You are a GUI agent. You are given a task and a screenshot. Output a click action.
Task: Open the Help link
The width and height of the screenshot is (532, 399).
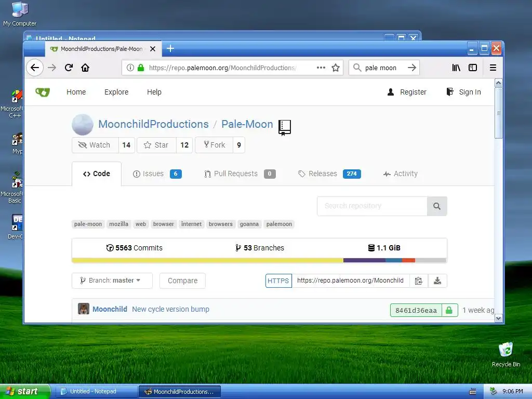coord(154,92)
